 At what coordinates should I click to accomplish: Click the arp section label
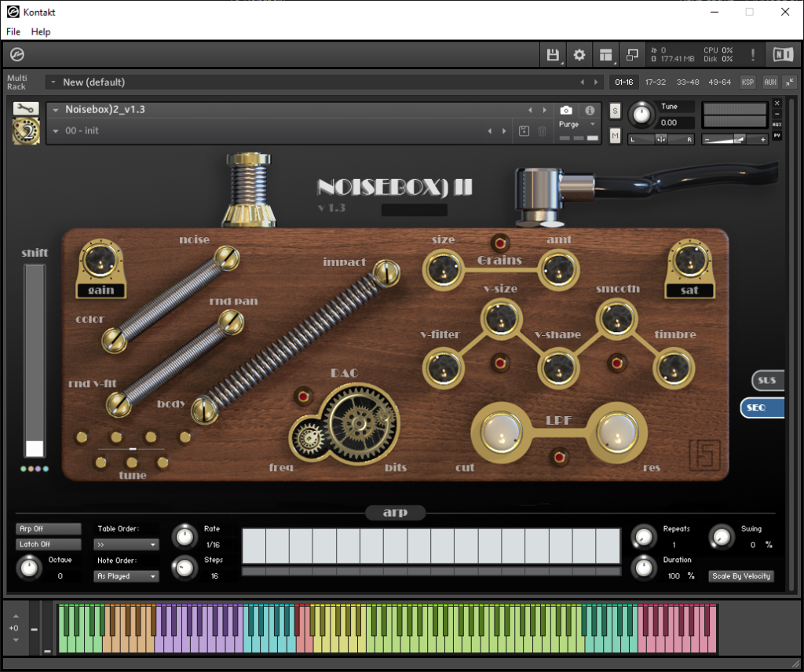tap(395, 512)
